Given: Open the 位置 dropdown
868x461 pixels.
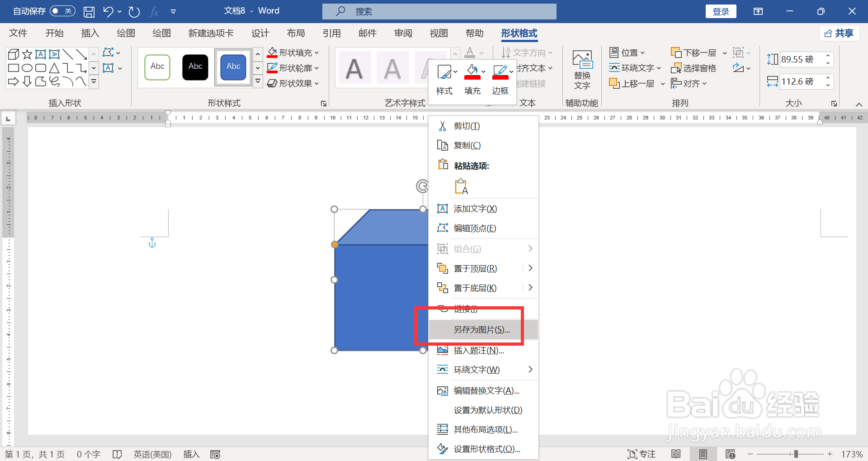Looking at the screenshot, I should pyautogui.click(x=627, y=52).
